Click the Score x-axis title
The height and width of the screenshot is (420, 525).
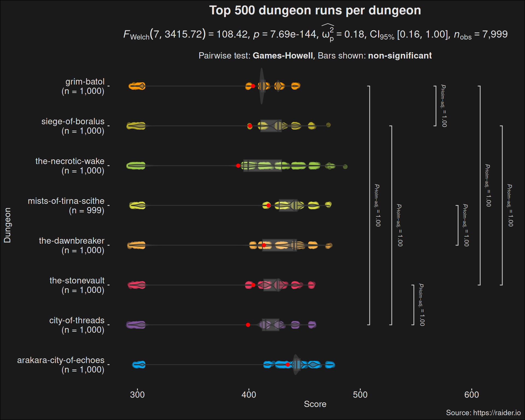[x=315, y=404]
